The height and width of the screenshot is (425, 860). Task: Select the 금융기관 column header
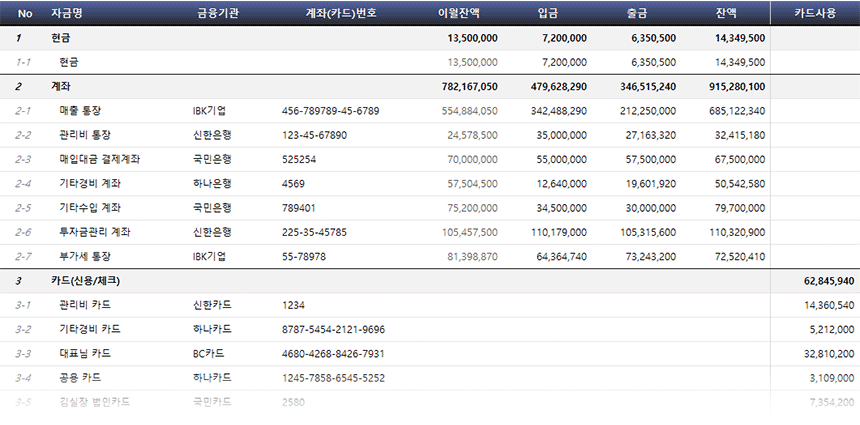pyautogui.click(x=218, y=13)
